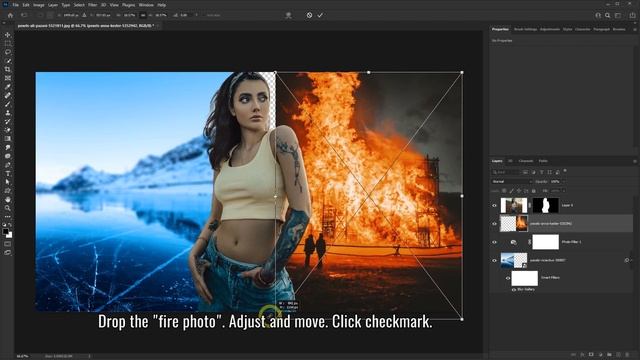The image size is (640, 360).
Task: Toggle Quick Mask mode icon
Action: (7, 244)
